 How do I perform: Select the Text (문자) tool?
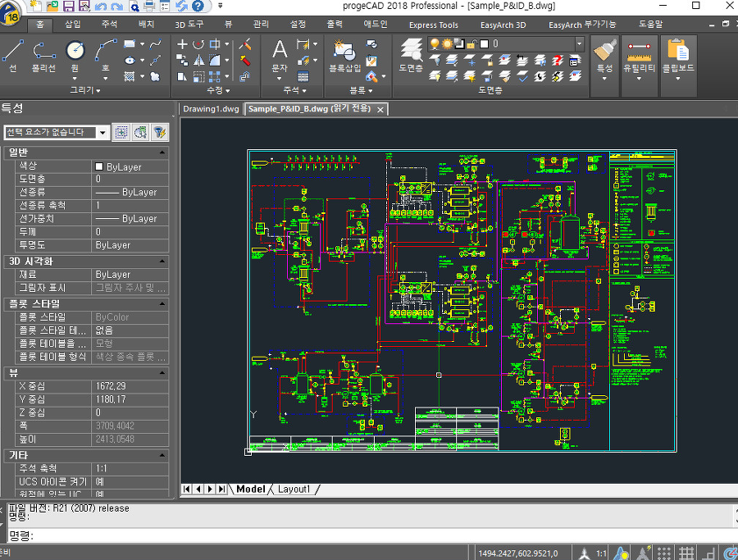279,56
